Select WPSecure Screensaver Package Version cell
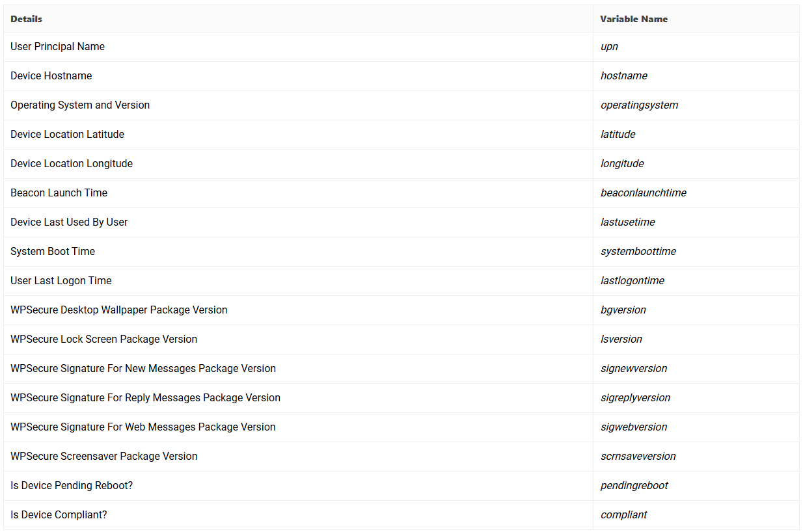The image size is (803, 532). [104, 457]
